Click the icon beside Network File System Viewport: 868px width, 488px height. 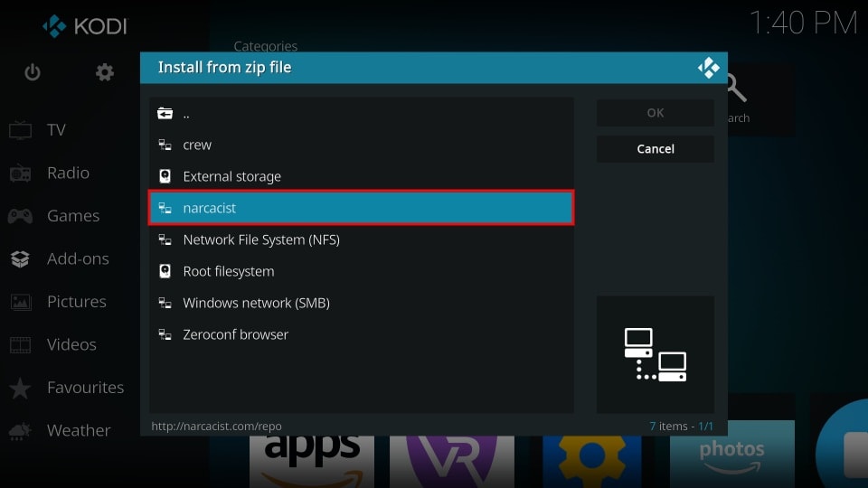[165, 239]
